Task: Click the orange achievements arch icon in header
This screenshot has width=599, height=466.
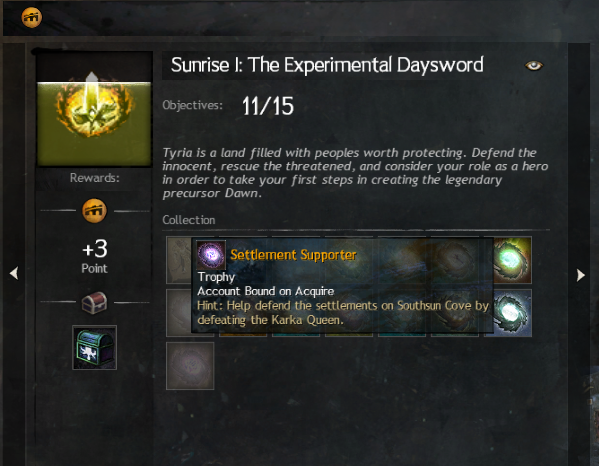Action: click(x=31, y=17)
